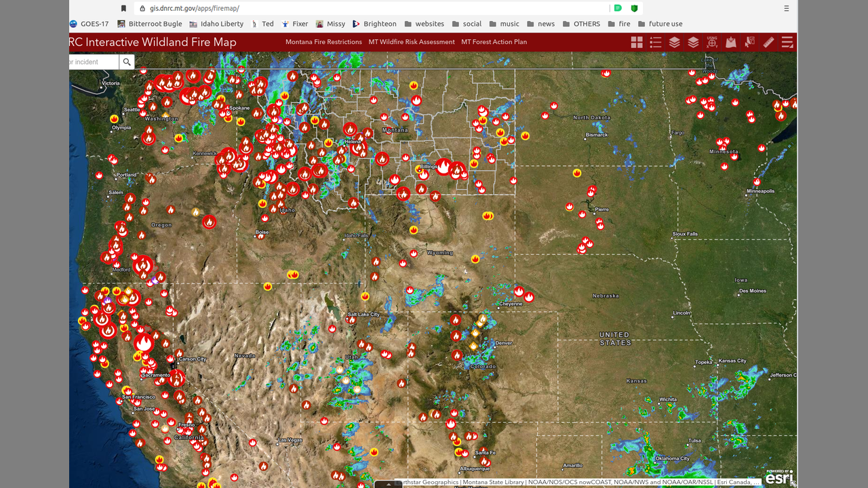This screenshot has height=488, width=868.
Task: Click the bookmark icon in address bar
Action: click(x=123, y=8)
